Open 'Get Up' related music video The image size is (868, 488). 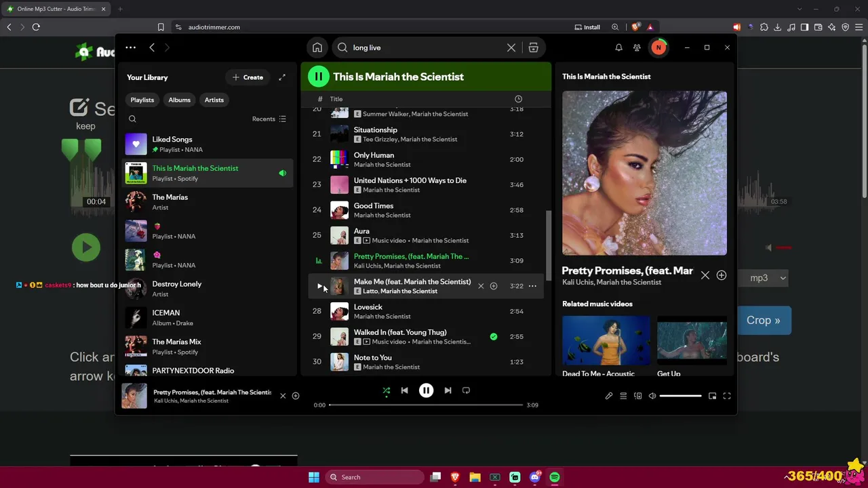pos(692,346)
